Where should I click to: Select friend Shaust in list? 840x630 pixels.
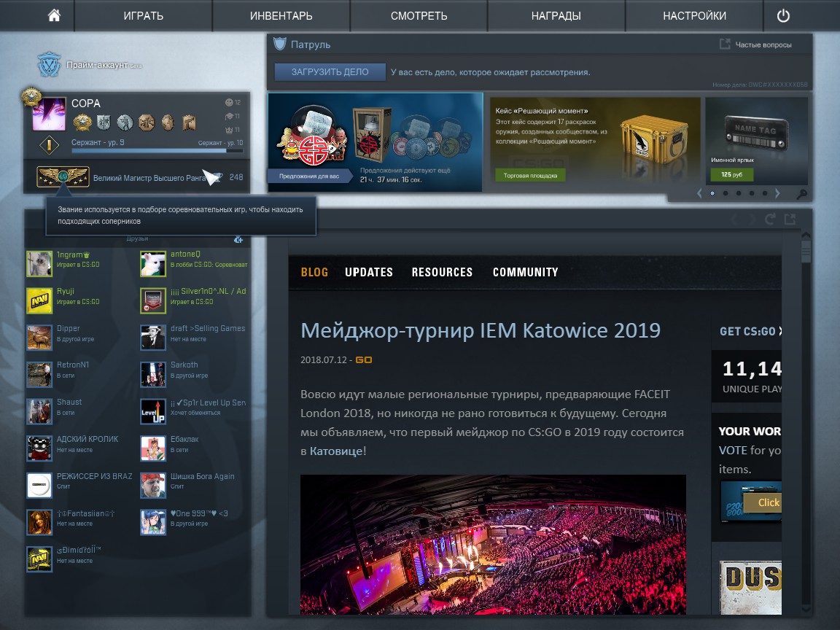pos(80,411)
